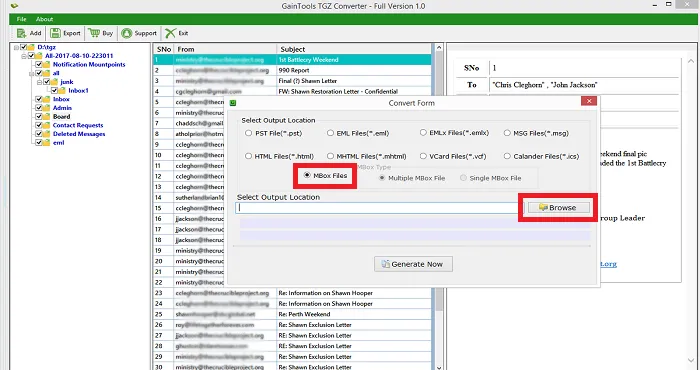
Task: Collapse the 'all' folder tree node
Action: (x=32, y=73)
